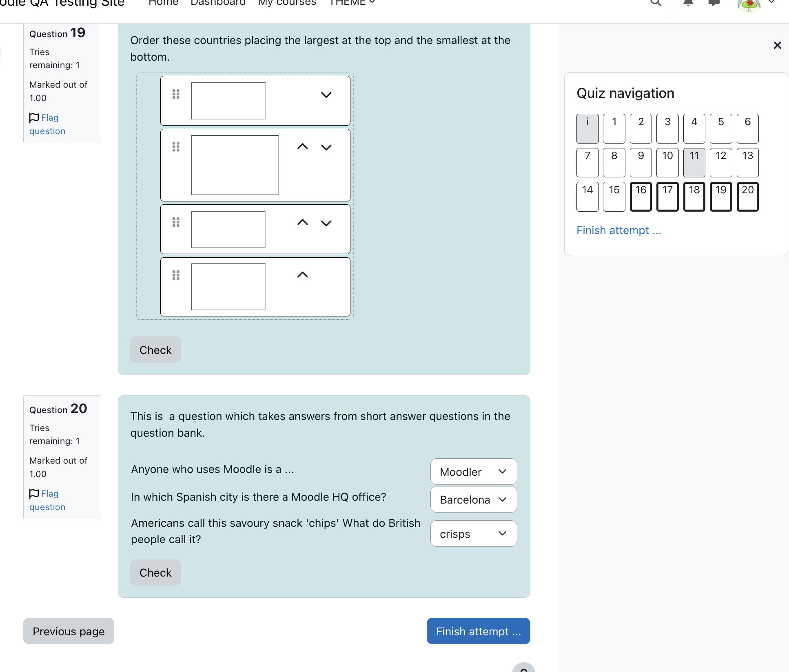Click Check button for Question 19

155,350
